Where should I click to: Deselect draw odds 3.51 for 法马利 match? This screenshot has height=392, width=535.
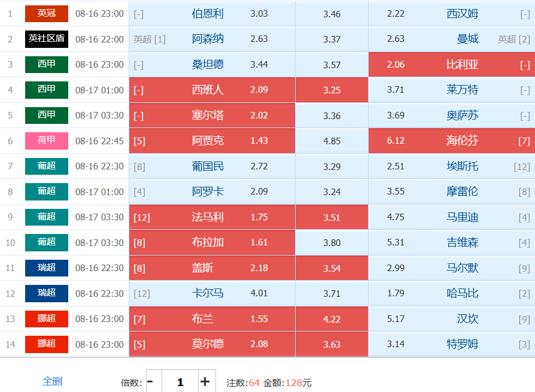click(x=332, y=217)
